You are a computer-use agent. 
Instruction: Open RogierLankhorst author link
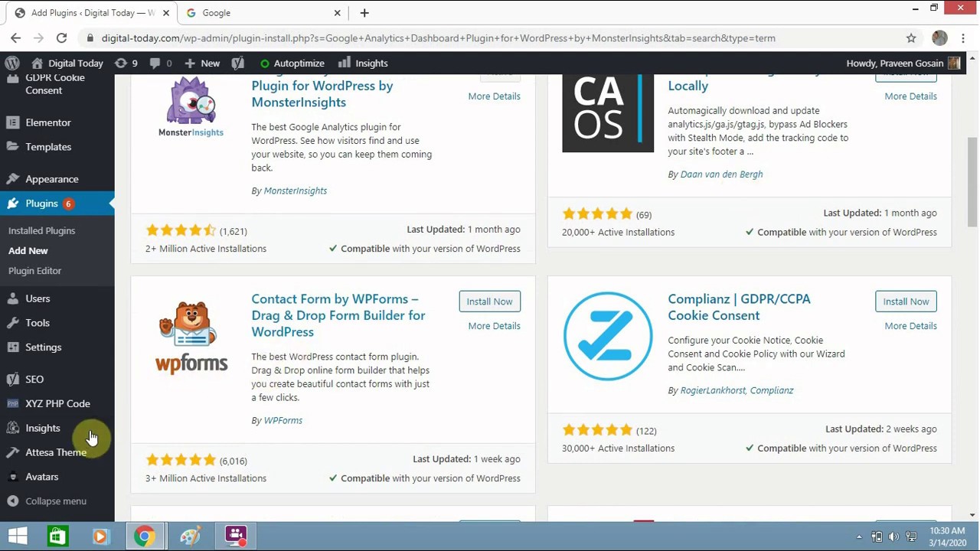pyautogui.click(x=713, y=390)
